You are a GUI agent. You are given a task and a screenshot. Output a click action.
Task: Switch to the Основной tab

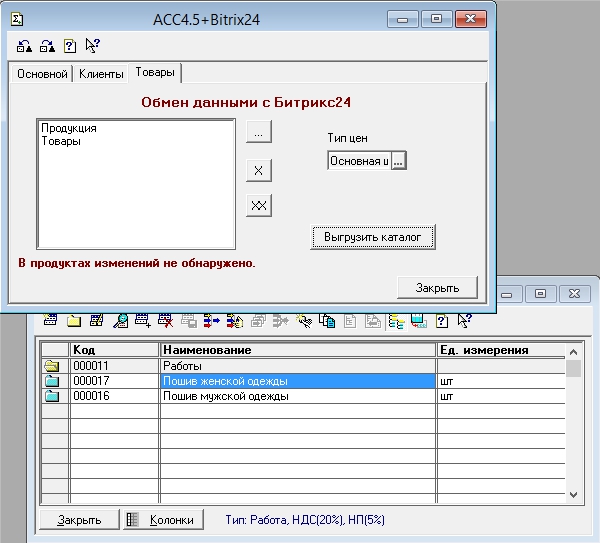pos(42,73)
